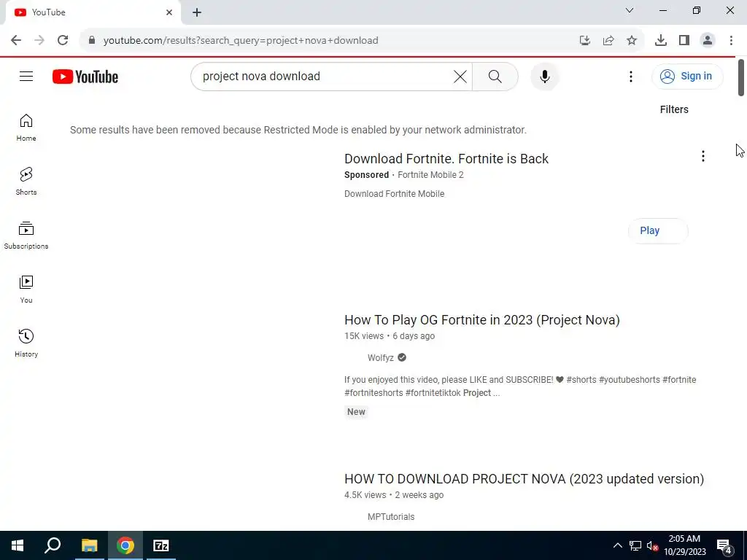This screenshot has width=747, height=560.
Task: Go forward with the browser arrow
Action: point(39,41)
